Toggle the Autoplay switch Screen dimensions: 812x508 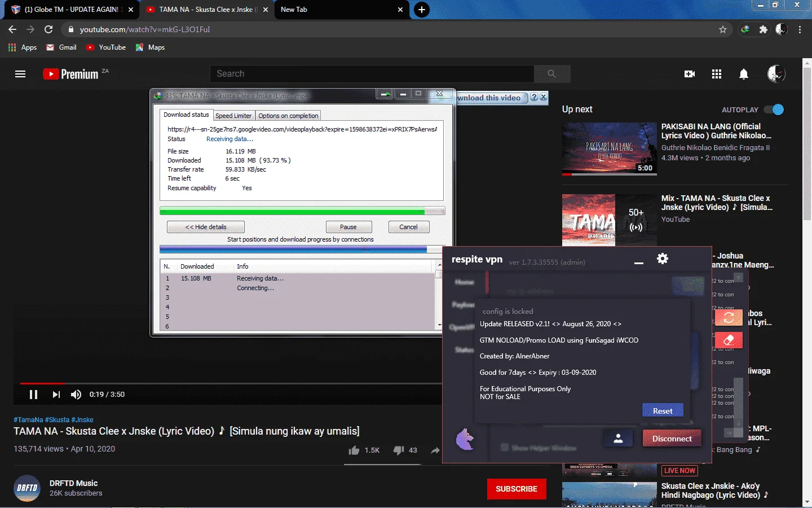(x=774, y=110)
